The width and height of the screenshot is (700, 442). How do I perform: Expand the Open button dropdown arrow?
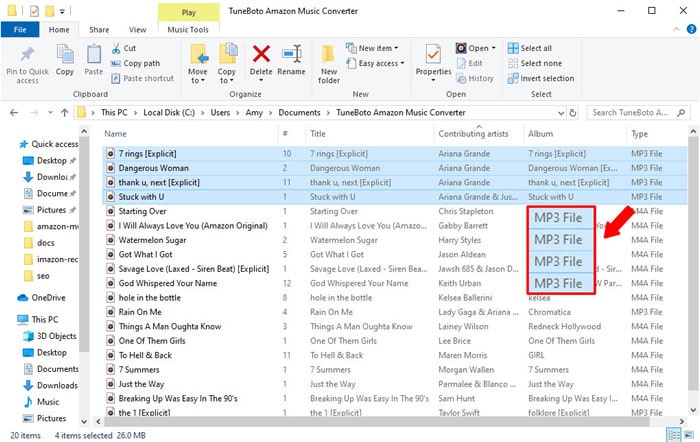coord(493,48)
